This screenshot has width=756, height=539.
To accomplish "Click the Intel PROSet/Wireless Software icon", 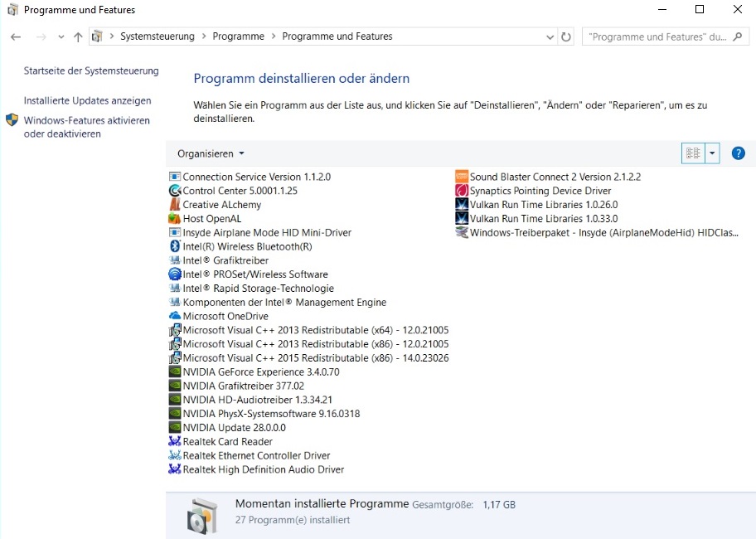I will tap(175, 274).
